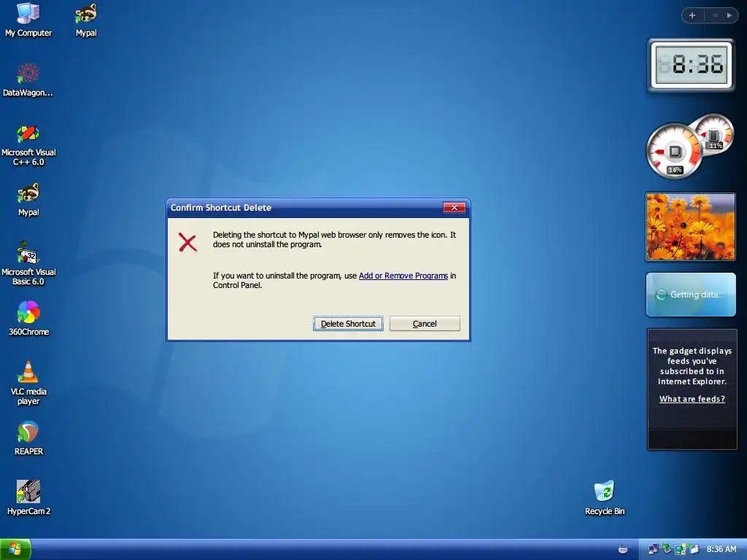Viewport: 747px width, 560px height.
Task: Select the Mypal icon below Visual C++
Action: pos(28,200)
